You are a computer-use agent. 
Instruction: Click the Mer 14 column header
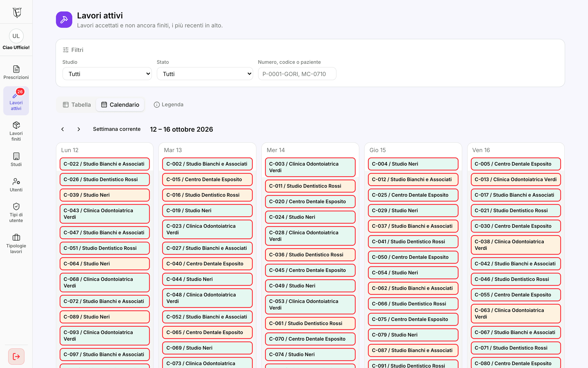tap(276, 150)
